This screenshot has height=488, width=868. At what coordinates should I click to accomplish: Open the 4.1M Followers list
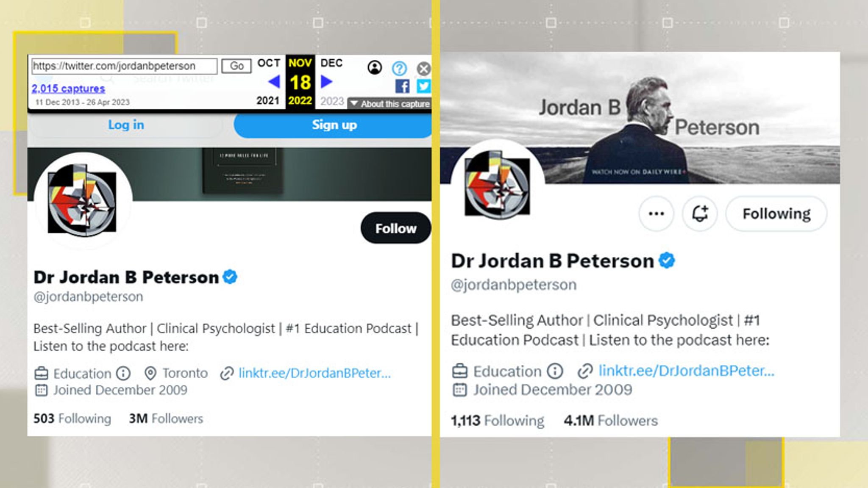pyautogui.click(x=611, y=421)
